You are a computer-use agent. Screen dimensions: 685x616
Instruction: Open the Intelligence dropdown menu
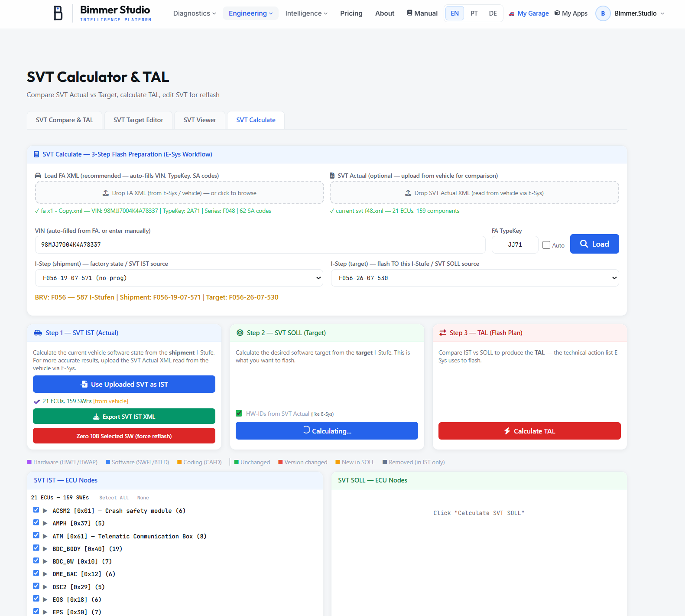306,13
